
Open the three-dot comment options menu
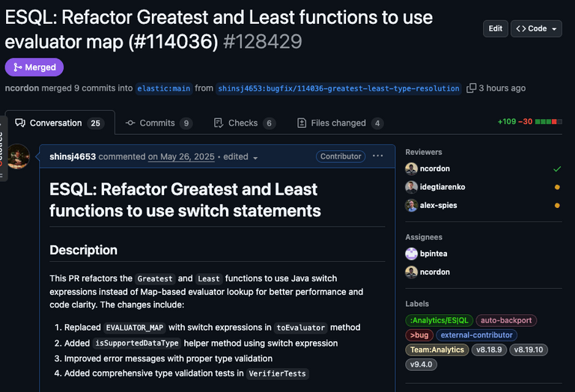[377, 156]
